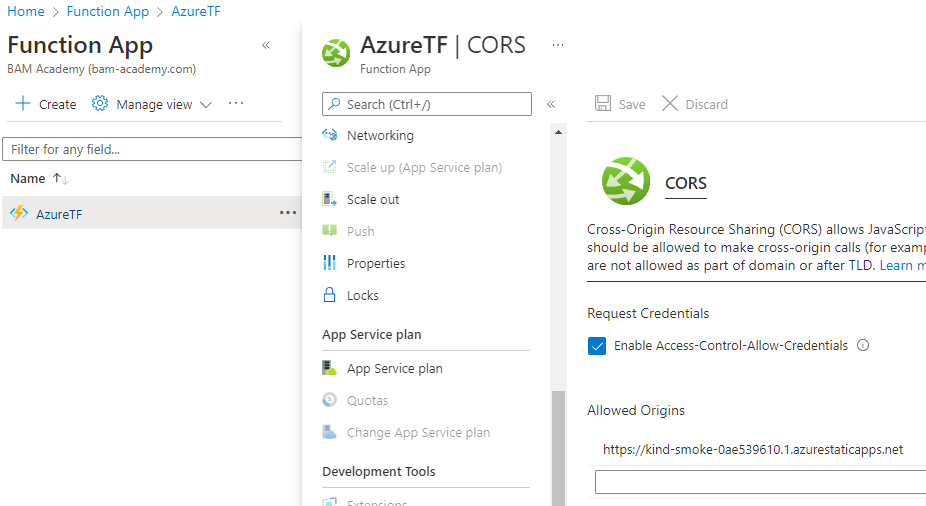This screenshot has width=926, height=506.
Task: Collapse the AzureTF resource menu
Action: tap(550, 104)
